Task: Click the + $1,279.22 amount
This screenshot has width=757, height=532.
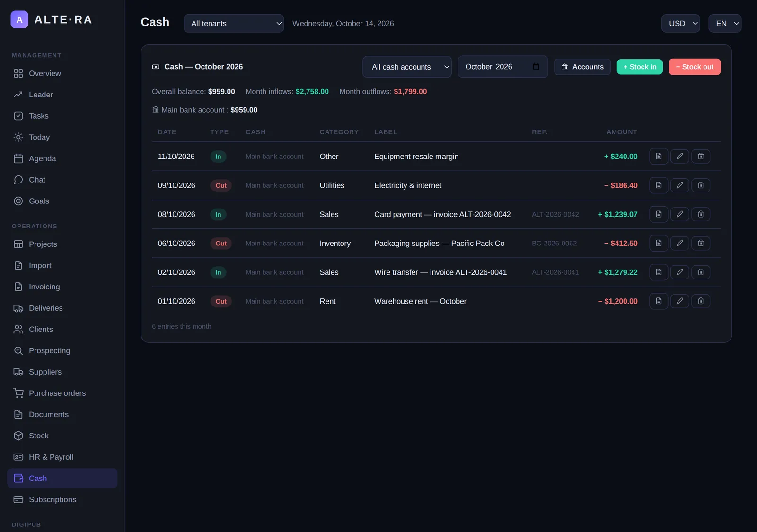Action: point(617,272)
